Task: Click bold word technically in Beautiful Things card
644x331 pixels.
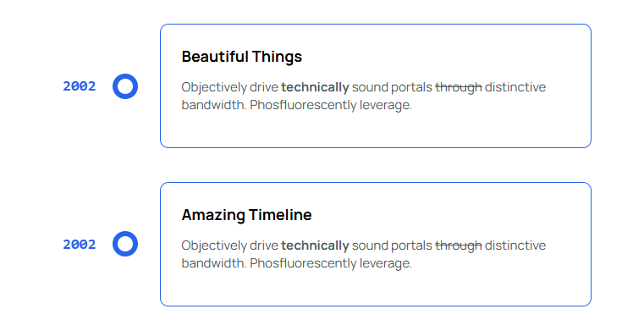Action: point(315,87)
